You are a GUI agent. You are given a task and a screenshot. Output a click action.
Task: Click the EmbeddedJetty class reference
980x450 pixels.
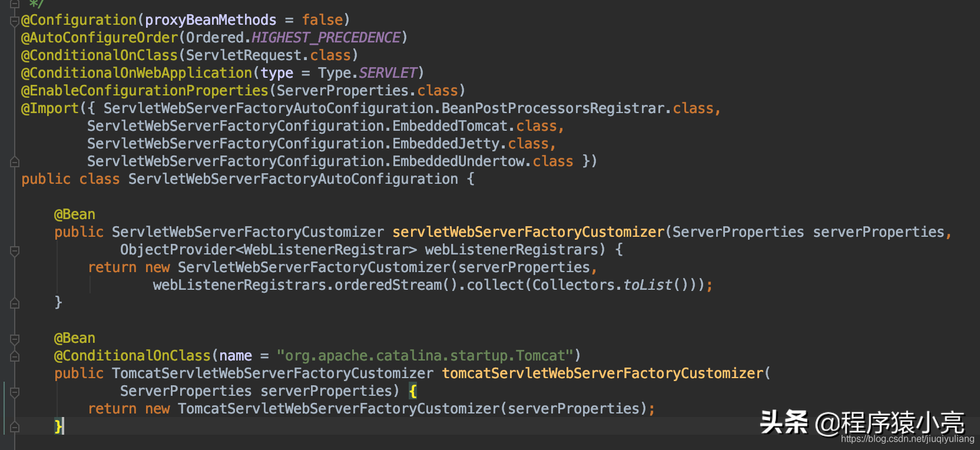point(446,144)
